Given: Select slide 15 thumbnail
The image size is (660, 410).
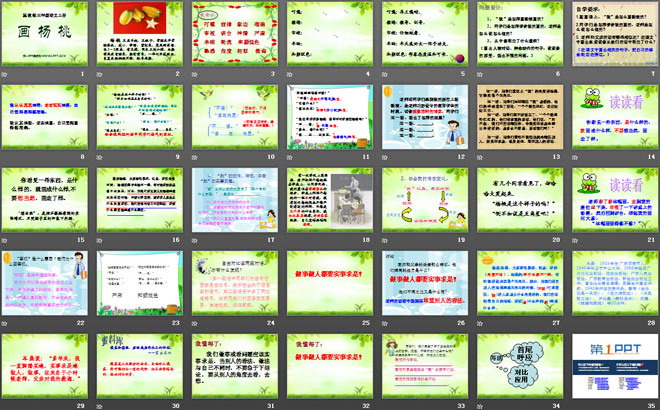Looking at the screenshot, I should pyautogui.click(x=45, y=200).
